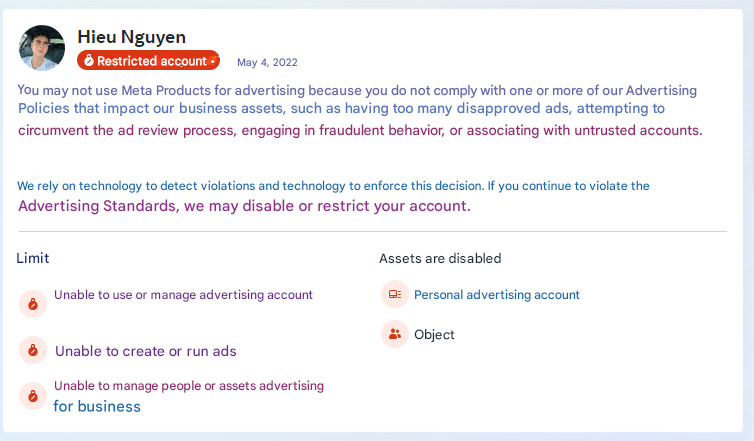The height and width of the screenshot is (441, 754).
Task: Click the Assets are disabled heading
Action: point(440,258)
